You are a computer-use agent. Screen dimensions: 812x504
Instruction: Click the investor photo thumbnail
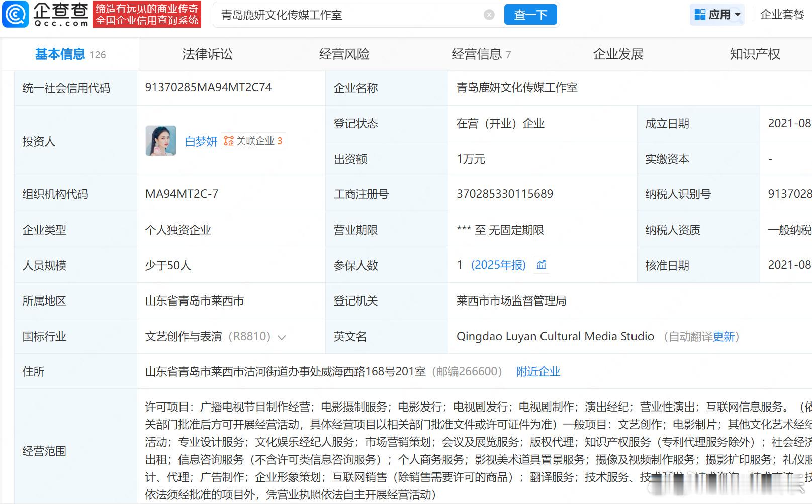tap(161, 141)
